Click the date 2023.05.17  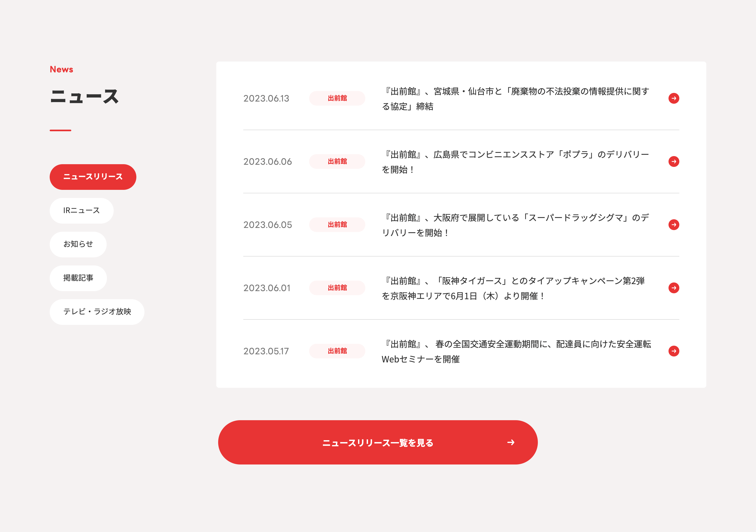click(266, 352)
